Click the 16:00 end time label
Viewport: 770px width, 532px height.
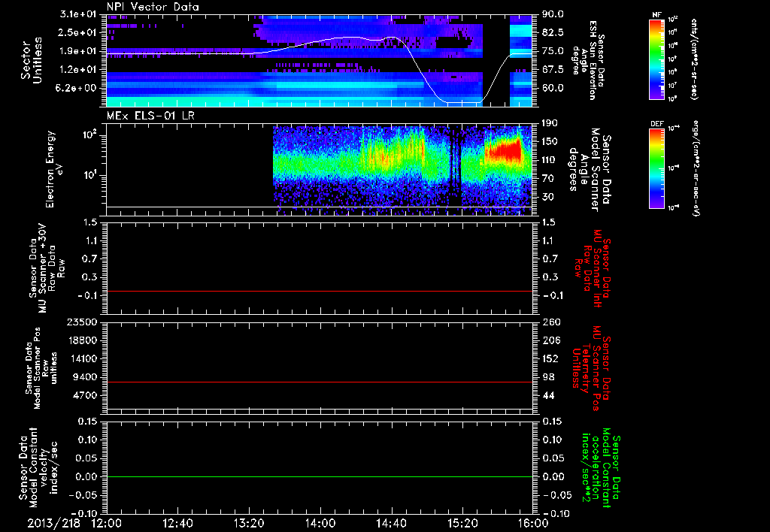coord(533,521)
